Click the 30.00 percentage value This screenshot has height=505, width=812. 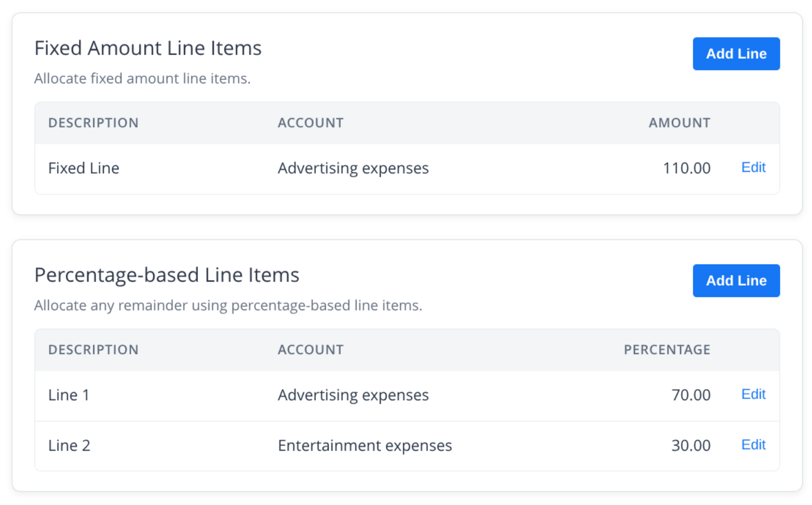[691, 446]
